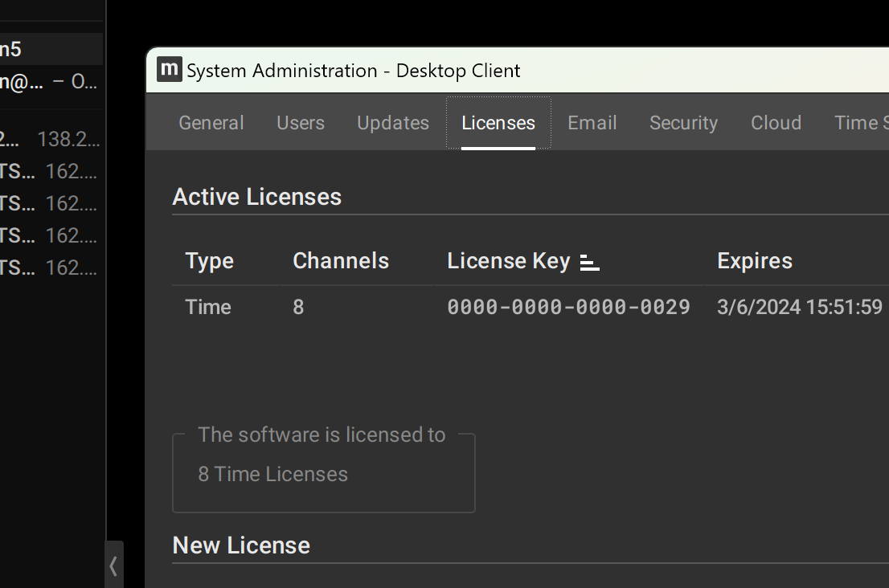Select the Time cell in the license row

tap(208, 307)
